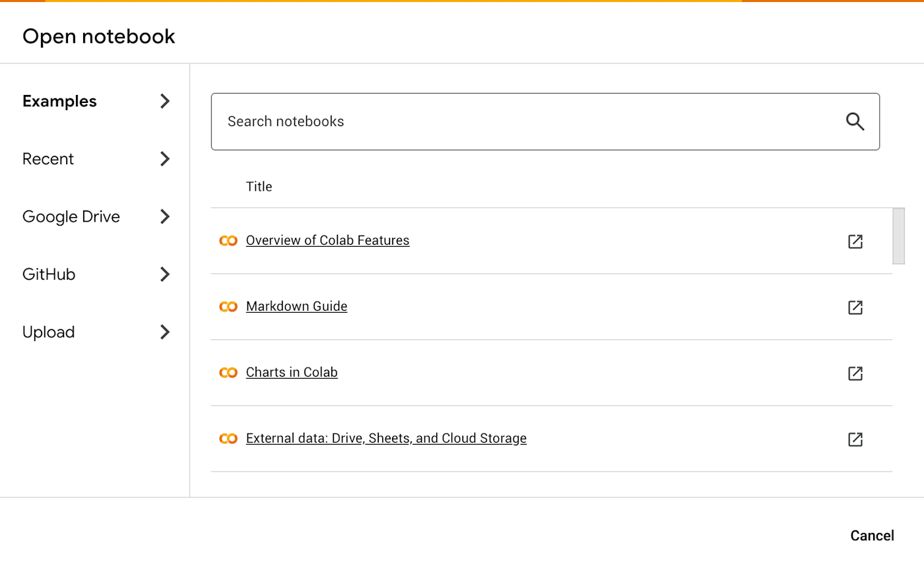The image size is (924, 570).
Task: Open the Markdown Guide notebook
Action: (296, 306)
